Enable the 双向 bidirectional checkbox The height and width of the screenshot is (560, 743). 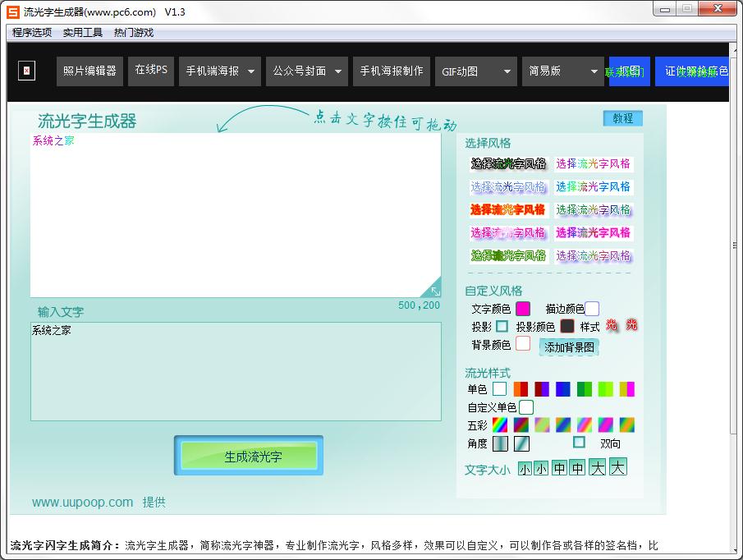pos(579,443)
